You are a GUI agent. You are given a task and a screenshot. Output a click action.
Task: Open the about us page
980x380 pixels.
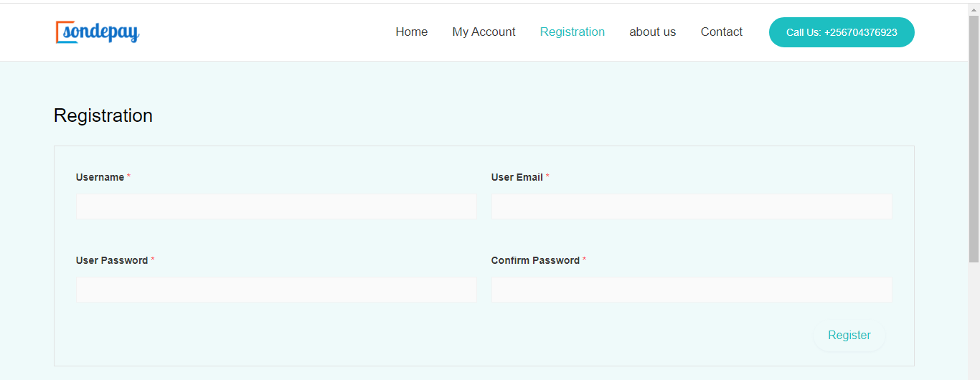pyautogui.click(x=652, y=32)
